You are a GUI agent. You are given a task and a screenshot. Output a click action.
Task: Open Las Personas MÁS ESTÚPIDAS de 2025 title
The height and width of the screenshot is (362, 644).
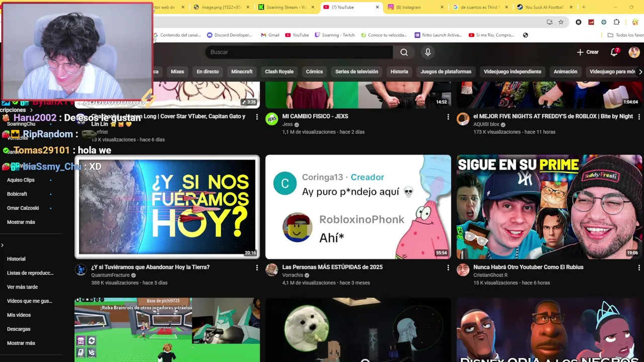click(x=332, y=267)
